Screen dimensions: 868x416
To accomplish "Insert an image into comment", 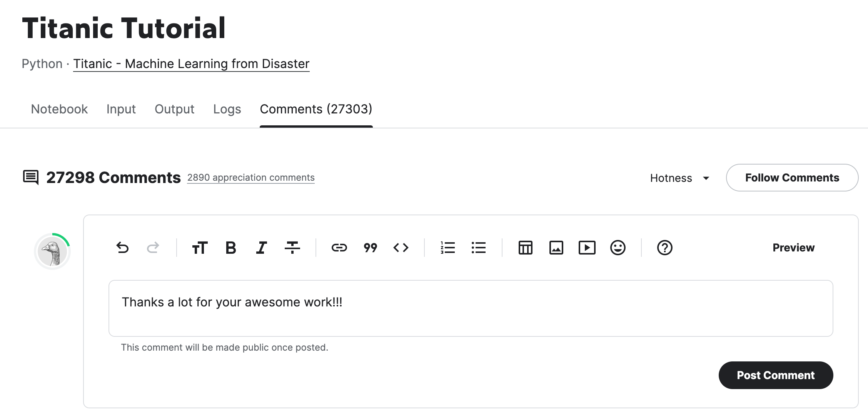I will click(556, 248).
